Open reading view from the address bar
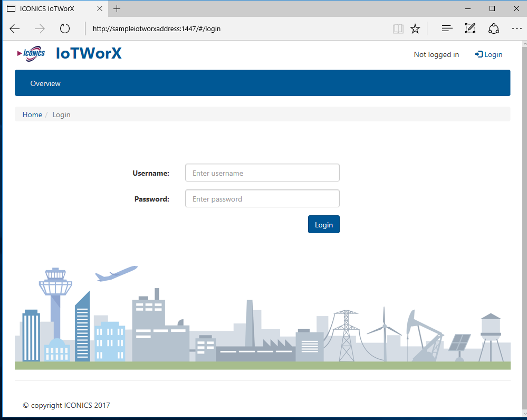527x420 pixels. click(398, 28)
